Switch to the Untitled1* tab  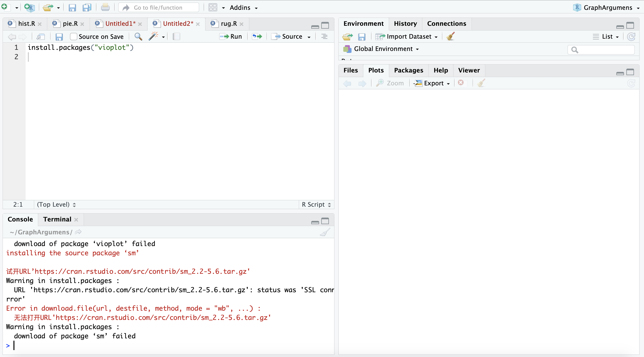coord(121,23)
